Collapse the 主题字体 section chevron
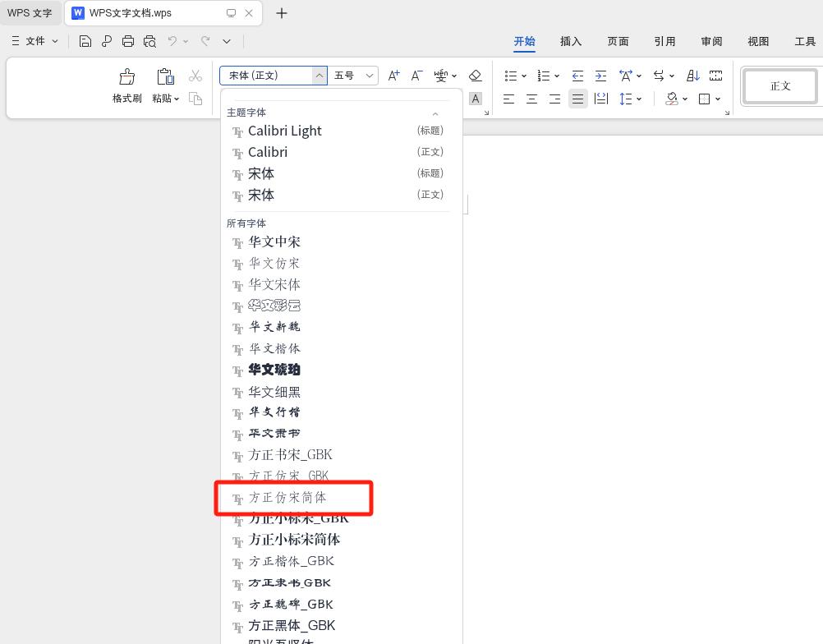The width and height of the screenshot is (823, 644). click(x=435, y=112)
